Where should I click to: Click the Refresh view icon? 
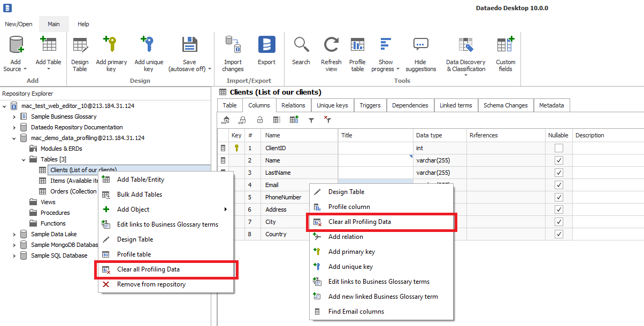click(x=331, y=45)
